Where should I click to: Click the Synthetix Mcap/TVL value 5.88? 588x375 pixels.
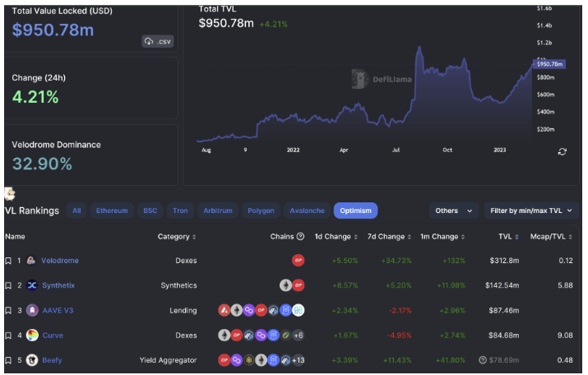565,285
